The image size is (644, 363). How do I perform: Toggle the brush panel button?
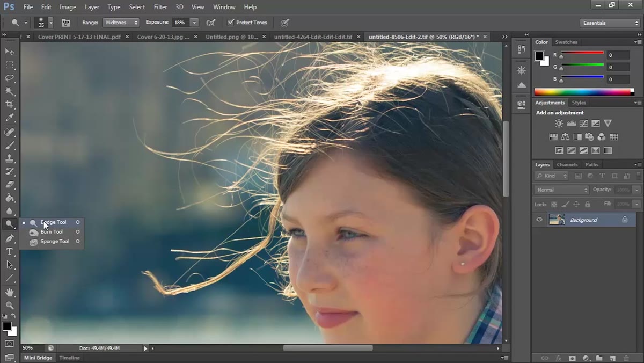(x=66, y=23)
